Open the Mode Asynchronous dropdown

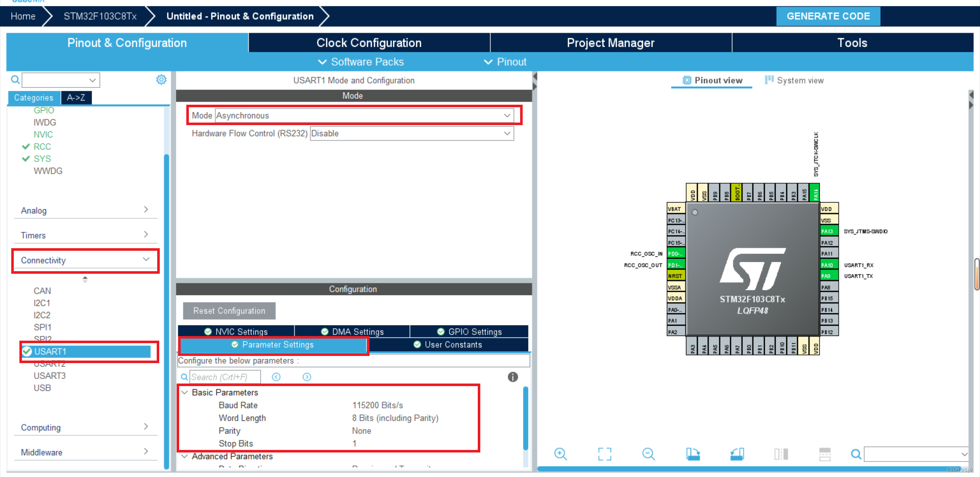[364, 115]
